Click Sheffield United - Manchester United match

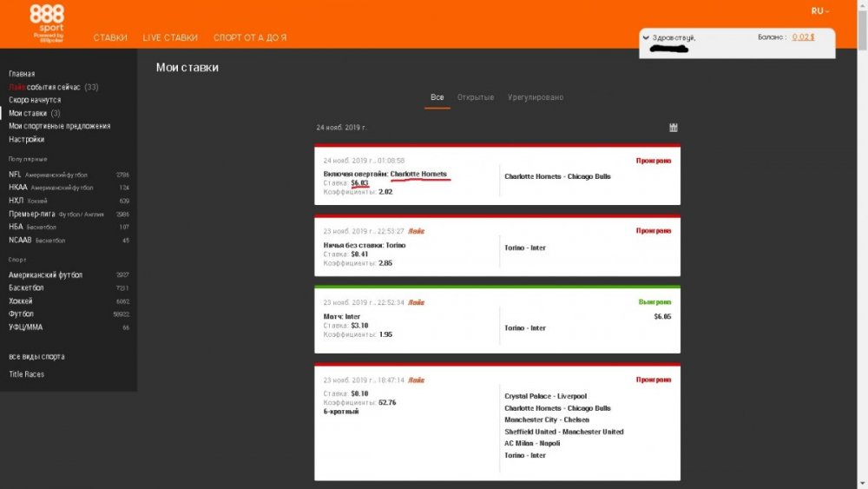(563, 432)
